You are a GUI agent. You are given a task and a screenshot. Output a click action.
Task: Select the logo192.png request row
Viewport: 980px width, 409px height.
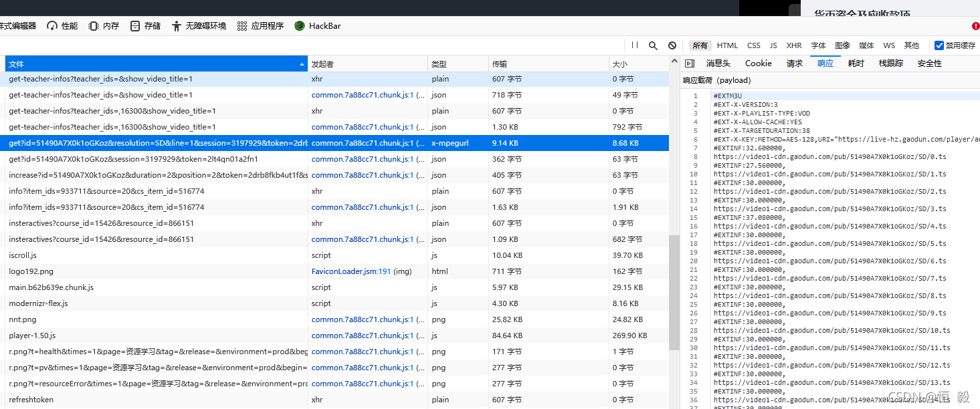click(337, 271)
